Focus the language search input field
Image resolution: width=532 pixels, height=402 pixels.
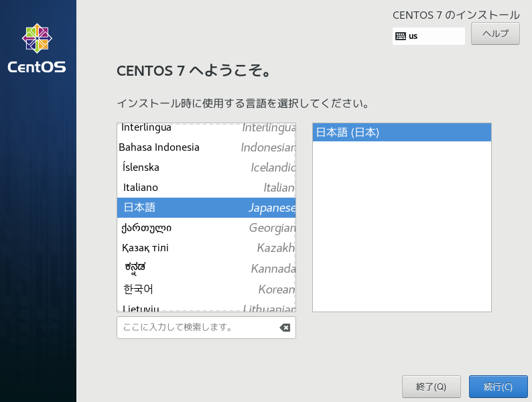tap(206, 328)
